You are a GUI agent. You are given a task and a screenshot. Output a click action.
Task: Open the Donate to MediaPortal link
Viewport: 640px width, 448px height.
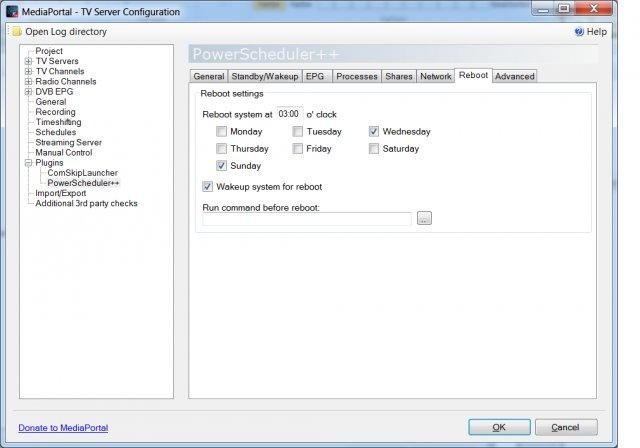[63, 428]
